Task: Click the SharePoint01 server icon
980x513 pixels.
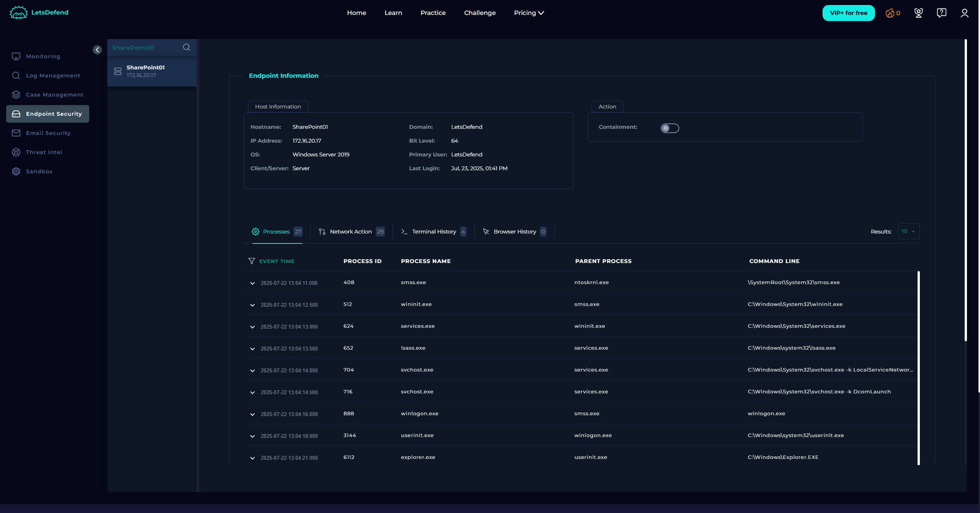Action: coord(118,71)
